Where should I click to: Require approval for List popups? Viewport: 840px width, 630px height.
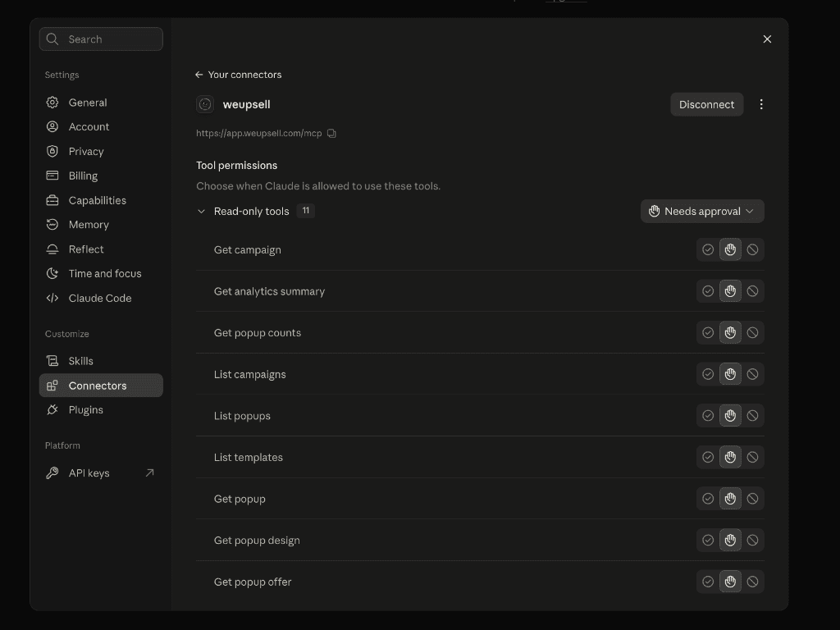click(x=730, y=416)
